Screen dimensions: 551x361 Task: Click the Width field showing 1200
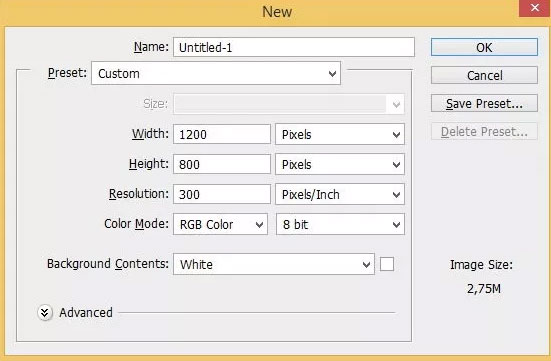coord(222,134)
